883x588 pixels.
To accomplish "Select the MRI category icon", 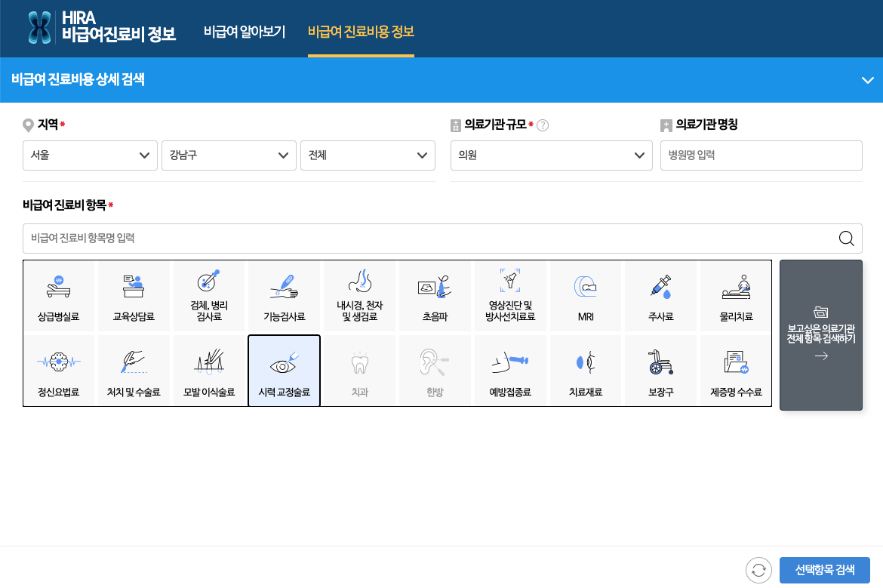I will [x=585, y=296].
